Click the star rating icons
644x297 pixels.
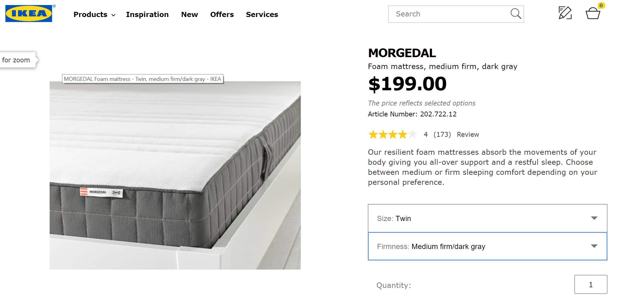click(392, 134)
